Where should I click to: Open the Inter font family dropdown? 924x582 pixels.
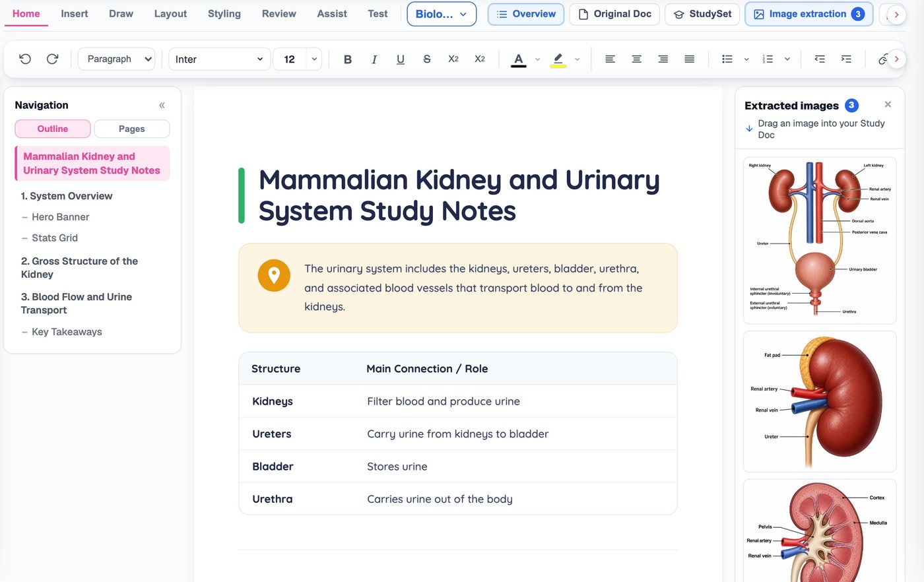(220, 59)
